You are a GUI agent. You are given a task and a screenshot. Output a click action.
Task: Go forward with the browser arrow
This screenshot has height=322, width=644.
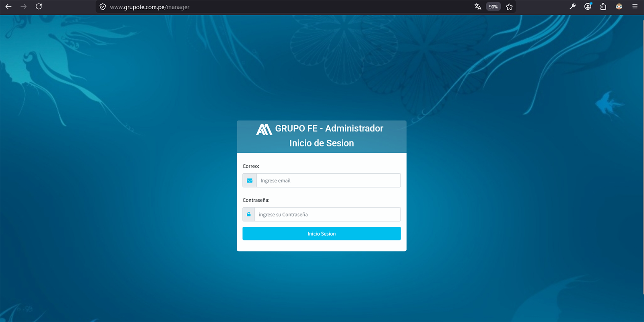[23, 6]
